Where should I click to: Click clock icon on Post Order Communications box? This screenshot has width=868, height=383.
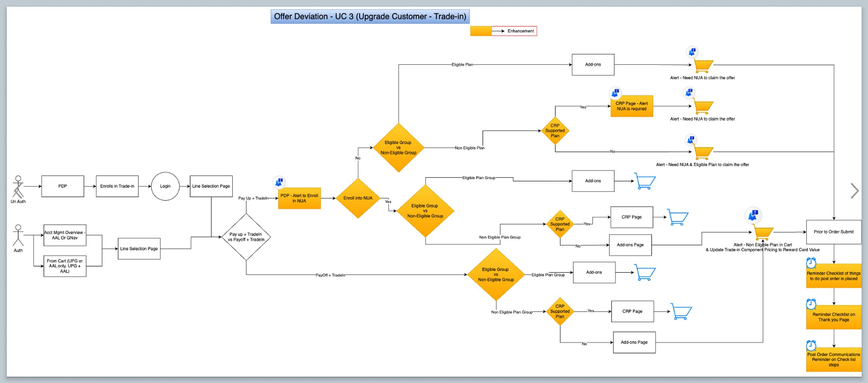[x=811, y=345]
